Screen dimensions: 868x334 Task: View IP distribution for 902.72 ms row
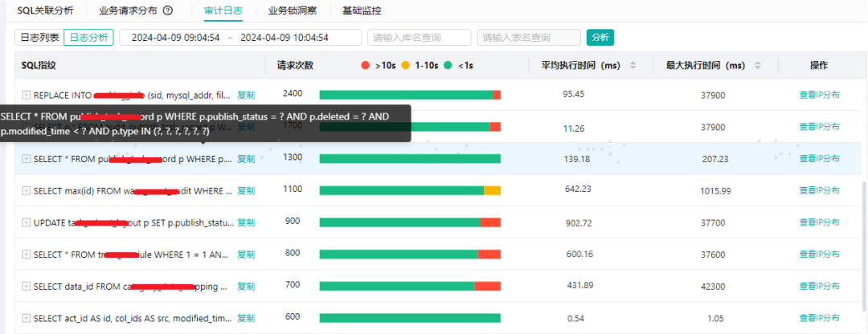[819, 222]
